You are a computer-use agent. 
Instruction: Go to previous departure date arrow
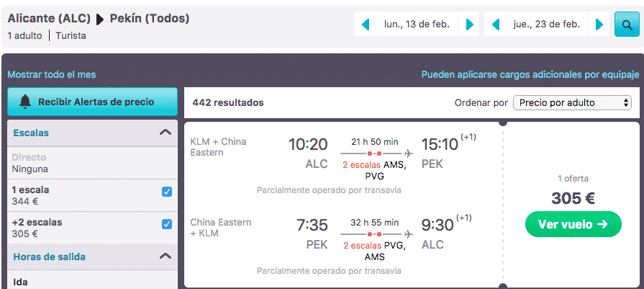(x=366, y=25)
